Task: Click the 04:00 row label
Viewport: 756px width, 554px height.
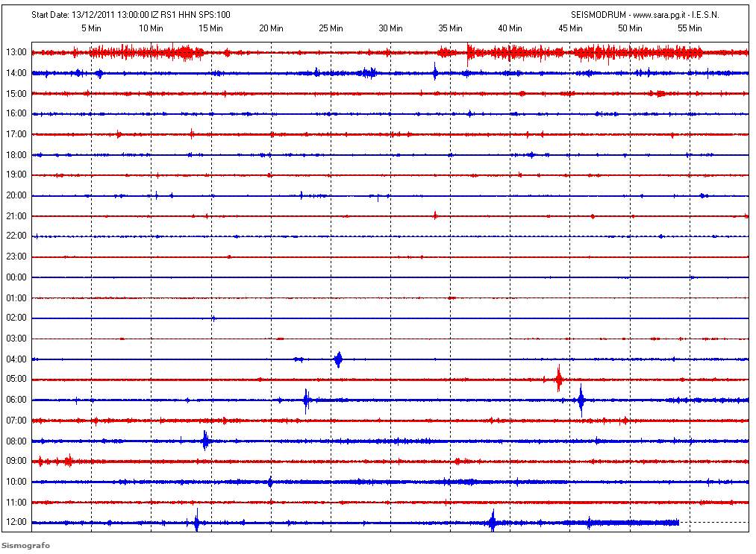Action: [x=16, y=359]
